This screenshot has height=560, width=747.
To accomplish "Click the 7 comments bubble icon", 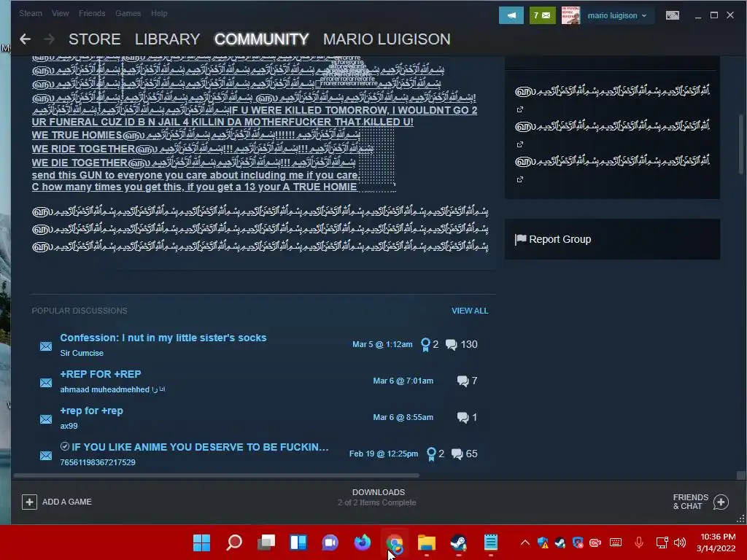I will click(462, 381).
